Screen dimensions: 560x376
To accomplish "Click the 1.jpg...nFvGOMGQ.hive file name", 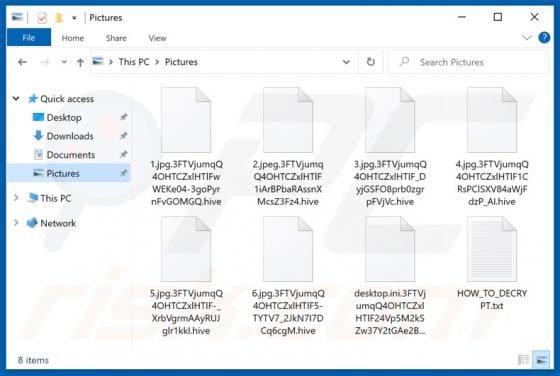I will click(x=186, y=183).
